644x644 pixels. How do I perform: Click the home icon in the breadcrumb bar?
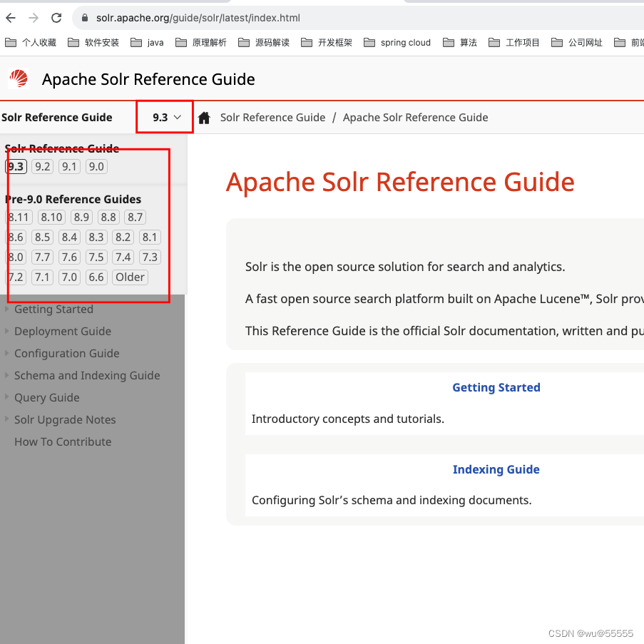tap(204, 117)
